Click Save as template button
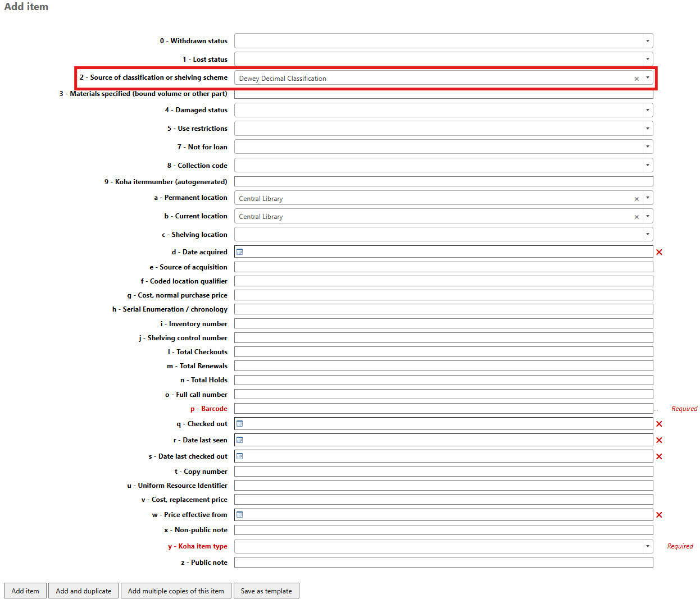The height and width of the screenshot is (599, 700). tap(266, 591)
